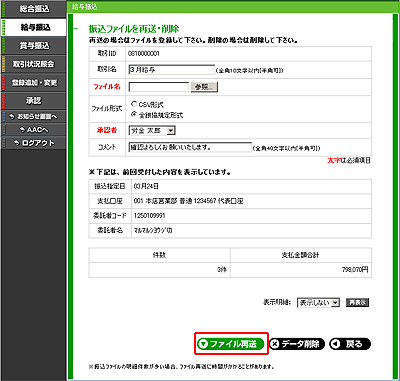
Task: Click the 取引ID value 0810000001
Action: (x=144, y=54)
